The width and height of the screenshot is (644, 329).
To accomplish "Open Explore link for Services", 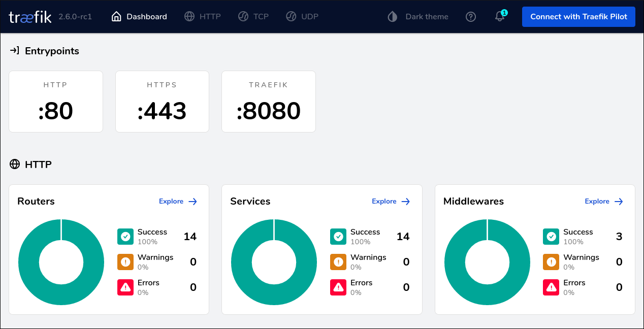I will coord(390,201).
